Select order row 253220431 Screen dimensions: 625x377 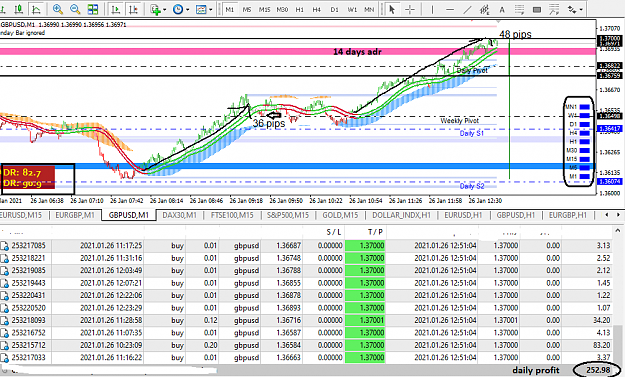tap(306, 295)
